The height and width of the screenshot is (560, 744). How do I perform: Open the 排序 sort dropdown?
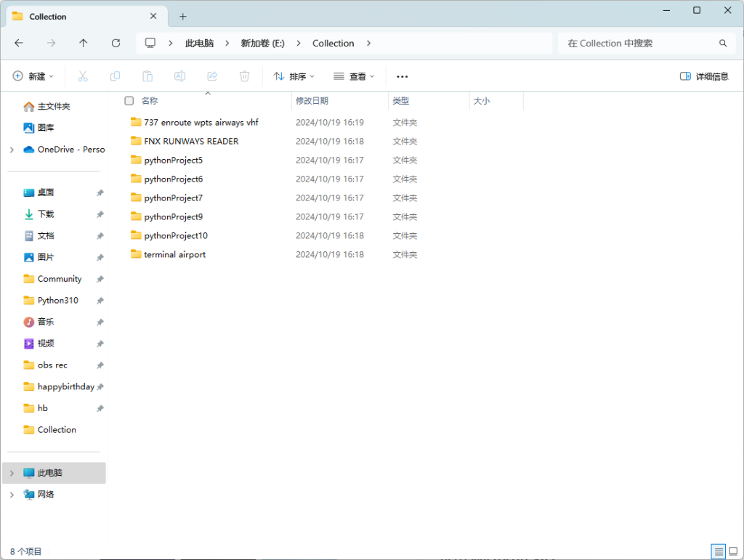[x=294, y=76]
